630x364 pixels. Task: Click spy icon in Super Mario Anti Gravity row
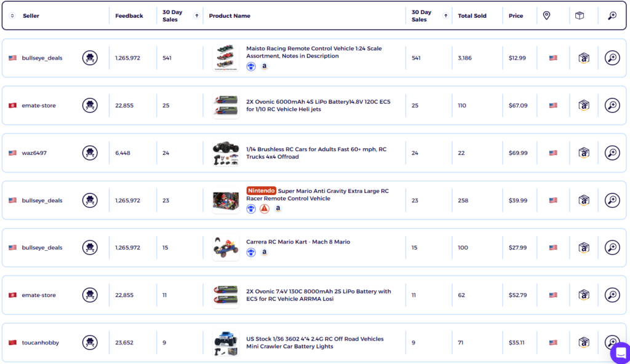click(x=90, y=200)
